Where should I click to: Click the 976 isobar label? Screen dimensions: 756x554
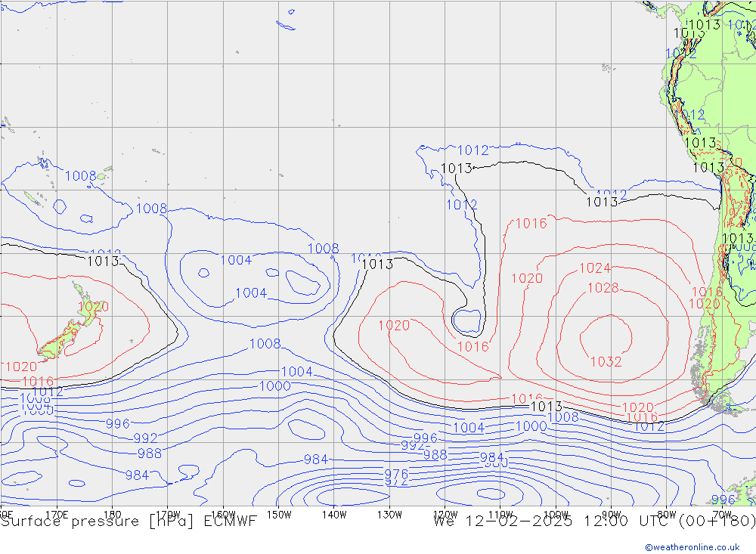click(396, 473)
